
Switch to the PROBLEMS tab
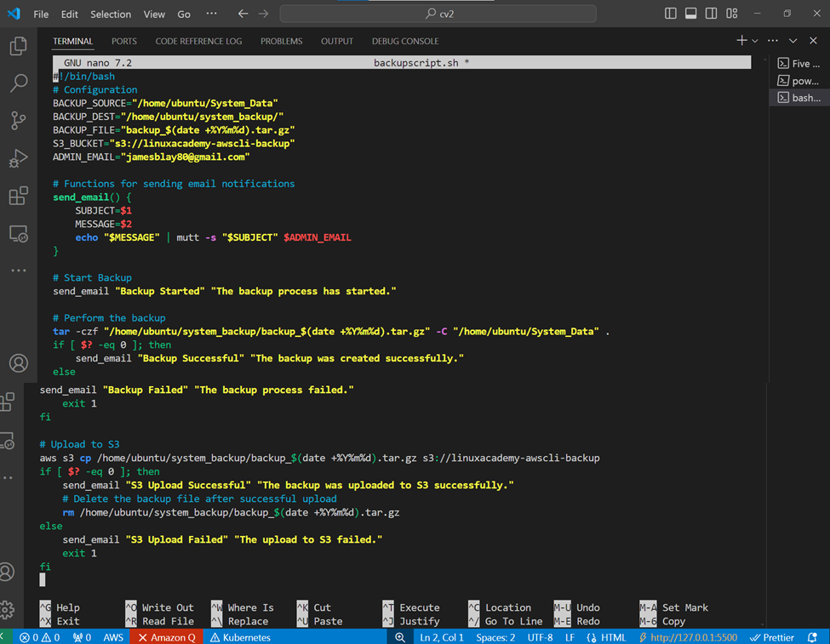coord(281,41)
